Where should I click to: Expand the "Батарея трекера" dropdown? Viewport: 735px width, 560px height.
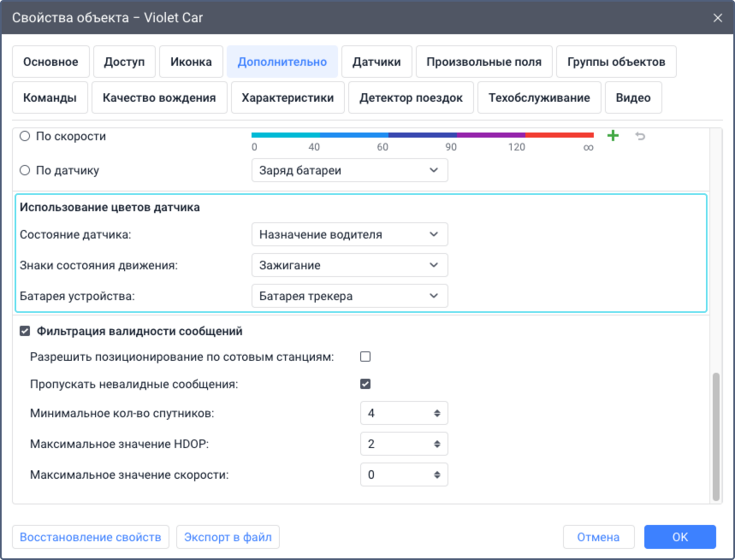point(349,296)
